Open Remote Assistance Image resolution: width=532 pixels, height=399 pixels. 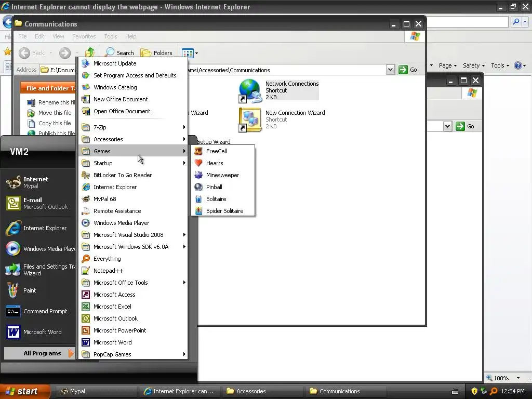tap(133, 211)
